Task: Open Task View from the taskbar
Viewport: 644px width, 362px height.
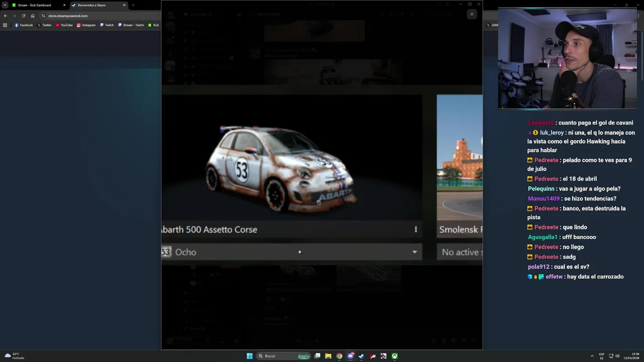Action: point(317,356)
